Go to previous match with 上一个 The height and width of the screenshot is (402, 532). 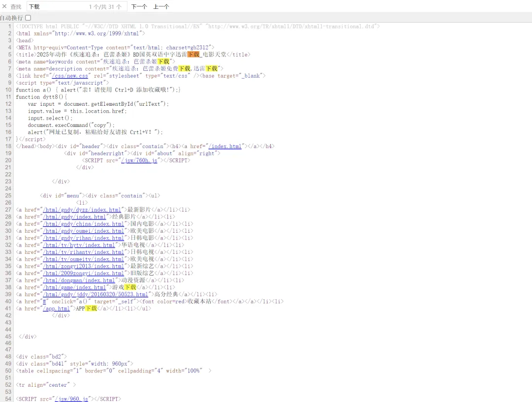161,6
